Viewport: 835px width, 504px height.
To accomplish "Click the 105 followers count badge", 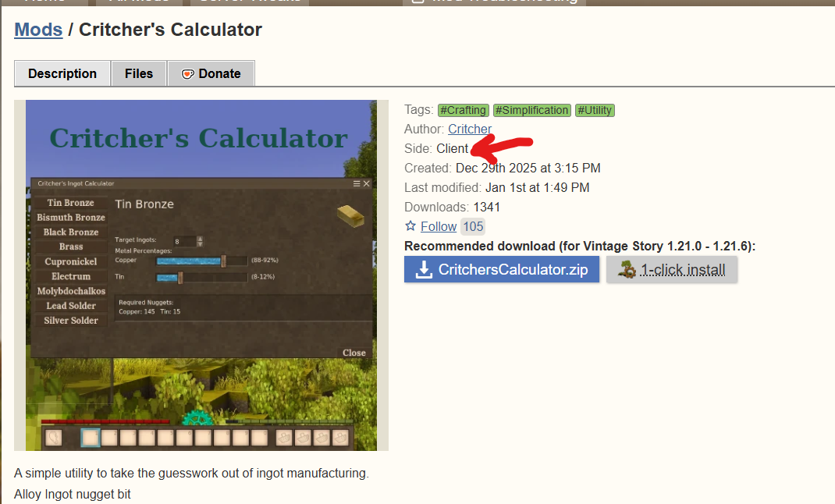I will pyautogui.click(x=473, y=226).
